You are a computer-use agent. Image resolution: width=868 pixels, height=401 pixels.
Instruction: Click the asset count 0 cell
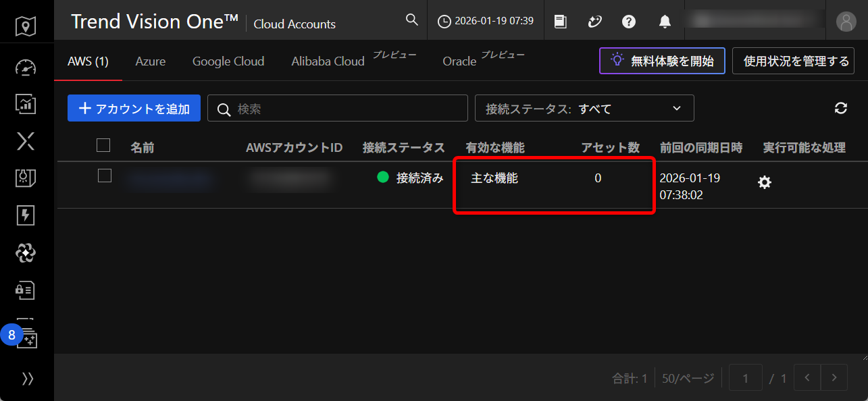pos(598,178)
